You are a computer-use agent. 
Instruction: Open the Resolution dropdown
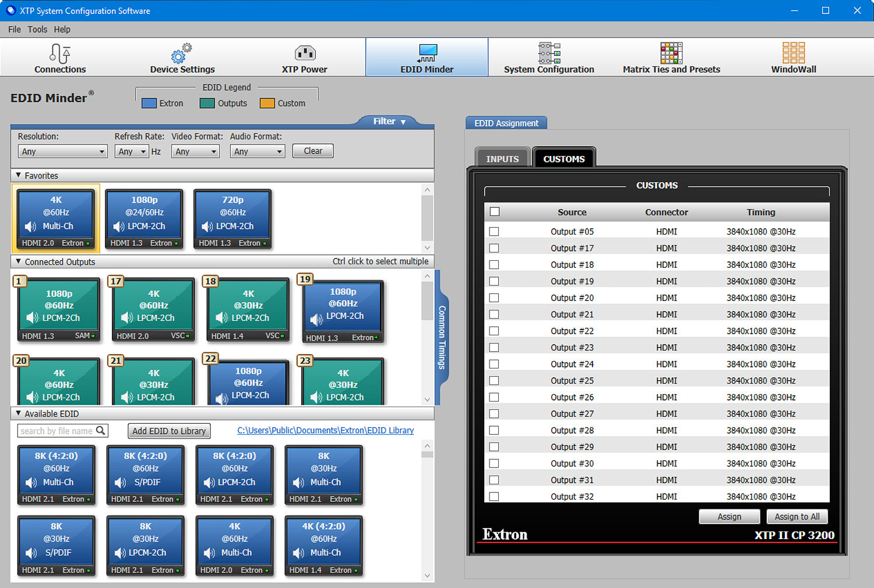pos(62,151)
